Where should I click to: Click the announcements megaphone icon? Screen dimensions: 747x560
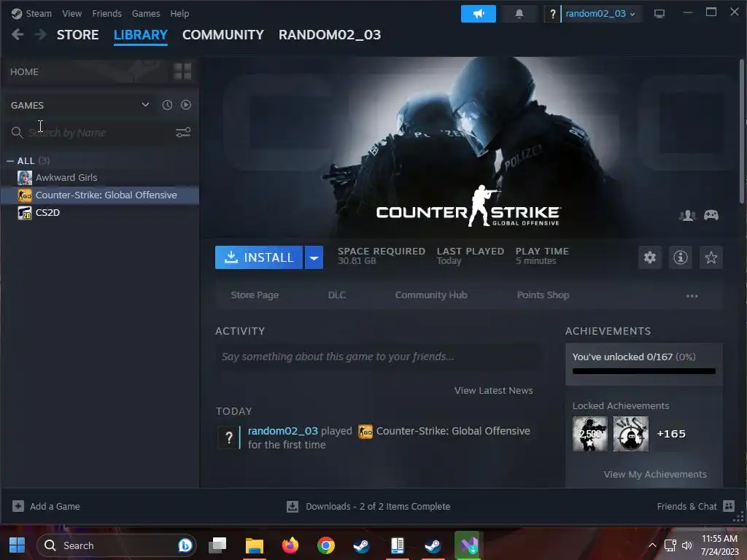479,14
